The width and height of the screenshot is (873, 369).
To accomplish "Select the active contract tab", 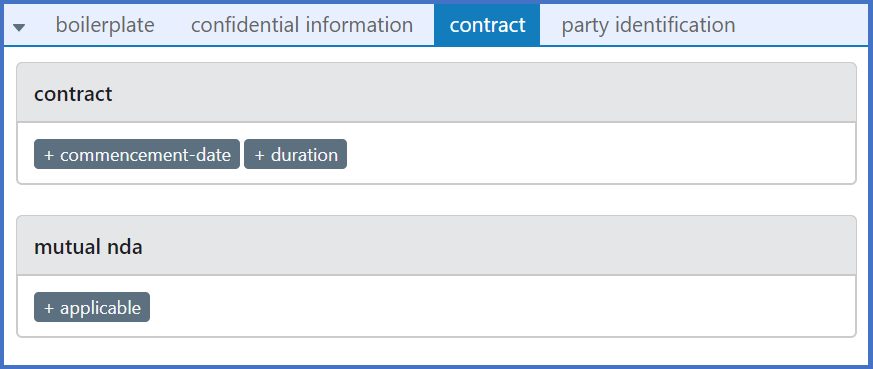I will click(x=487, y=25).
